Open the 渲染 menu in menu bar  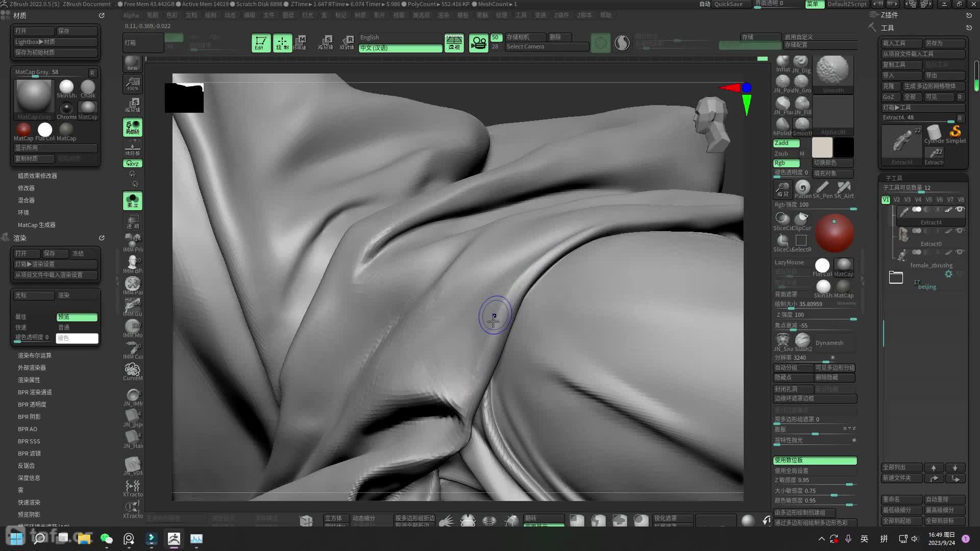point(444,15)
